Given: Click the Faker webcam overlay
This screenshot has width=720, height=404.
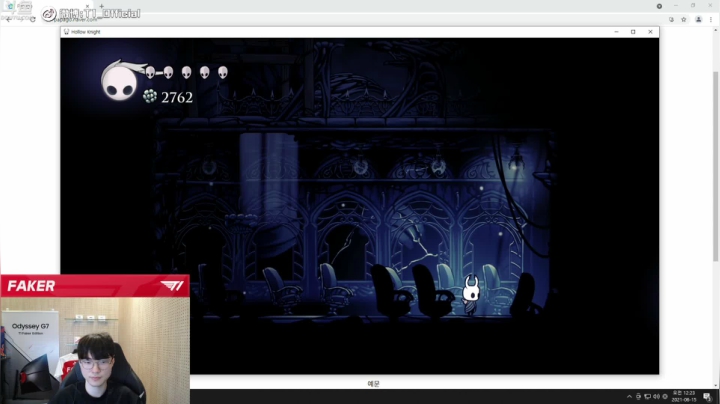Looking at the screenshot, I should pos(95,350).
